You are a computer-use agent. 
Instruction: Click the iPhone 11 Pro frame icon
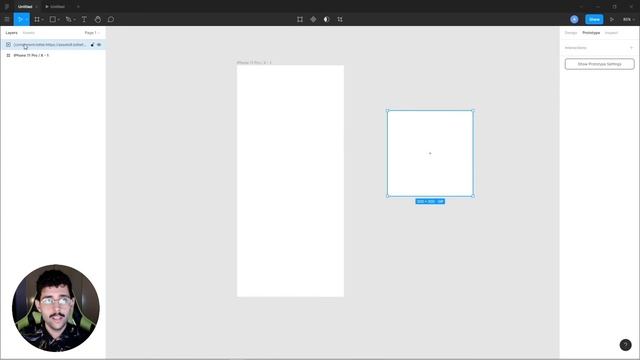(x=8, y=55)
